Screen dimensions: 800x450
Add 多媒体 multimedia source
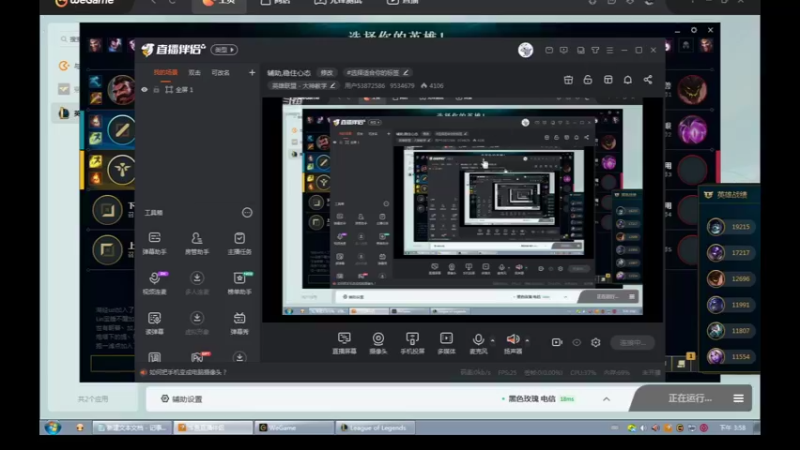click(446, 343)
